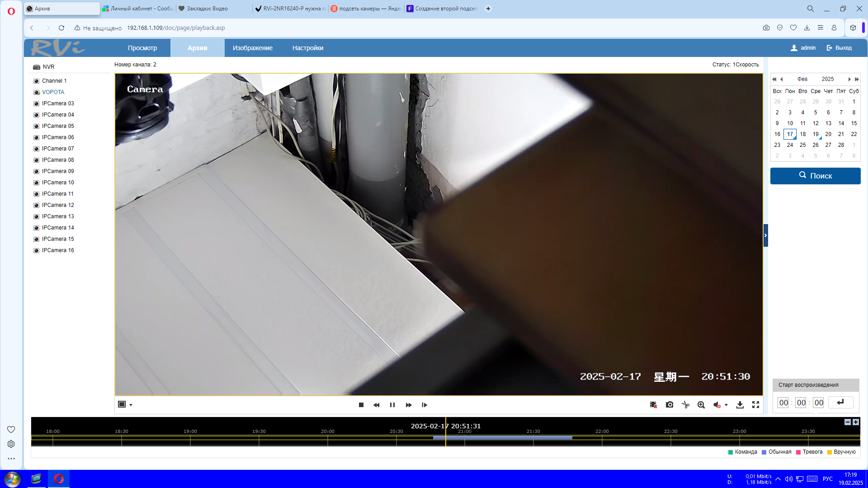
Task: Click the stop all recording film icon
Action: (x=653, y=405)
